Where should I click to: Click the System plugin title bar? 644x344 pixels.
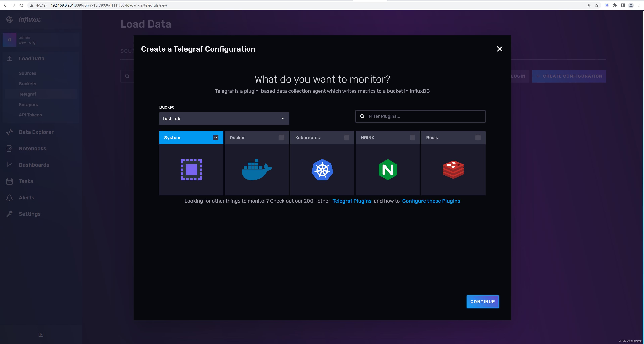(191, 138)
